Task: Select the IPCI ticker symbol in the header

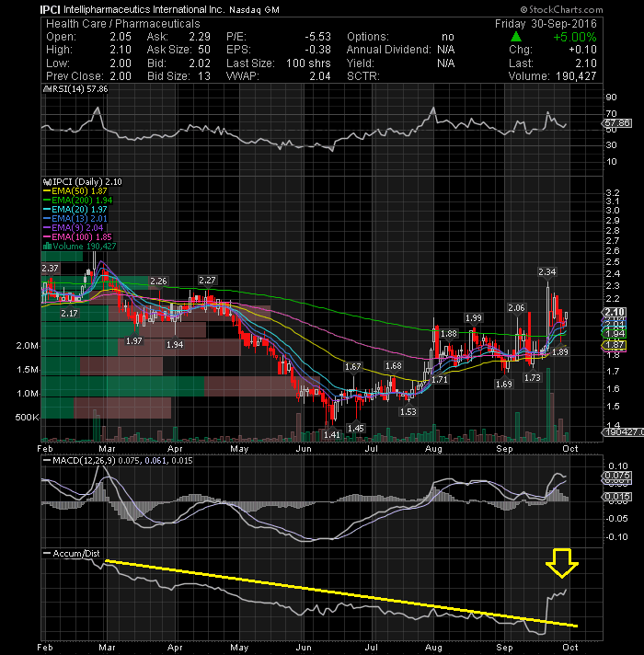Action: click(x=50, y=9)
